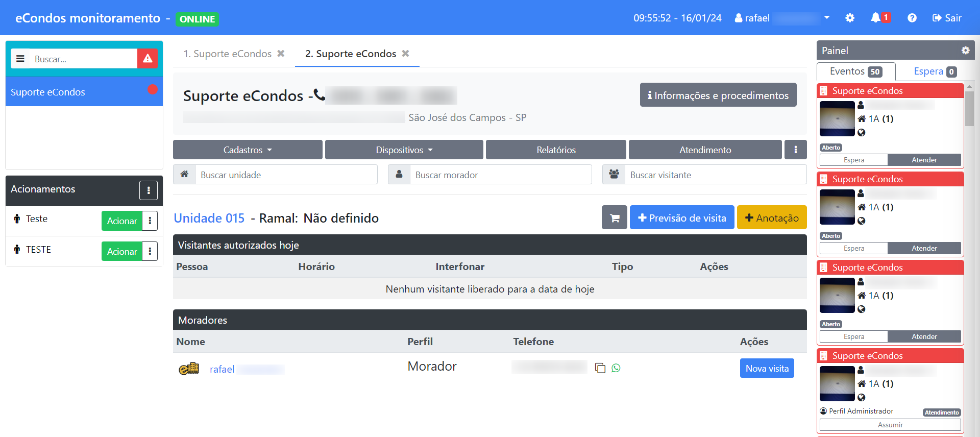
Task: Open the Acionamentos panel three-dot menu
Action: coord(149,190)
